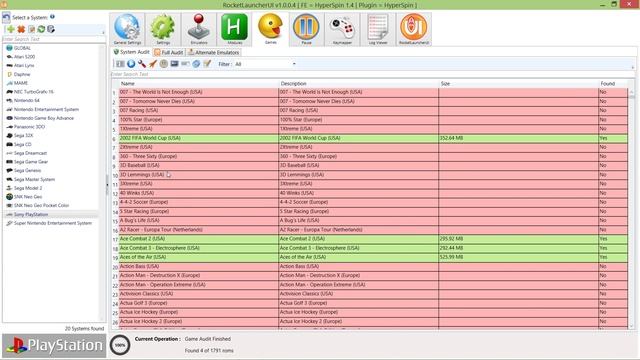This screenshot has height=360, width=640.
Task: Open the Modules tab with H icon
Action: point(235,29)
